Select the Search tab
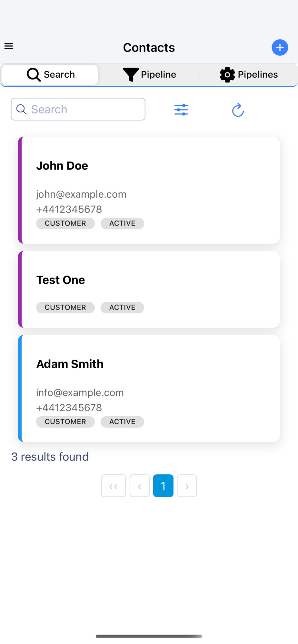The width and height of the screenshot is (298, 644). click(x=50, y=74)
